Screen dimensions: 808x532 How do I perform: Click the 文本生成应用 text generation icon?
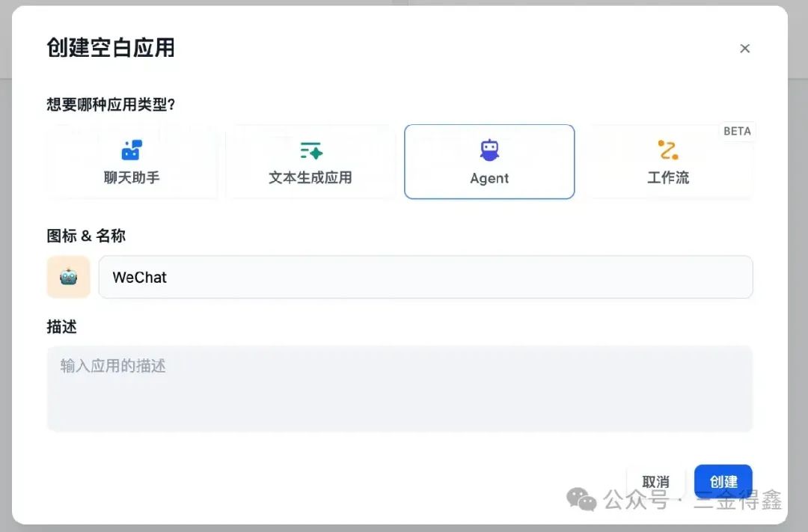(311, 148)
